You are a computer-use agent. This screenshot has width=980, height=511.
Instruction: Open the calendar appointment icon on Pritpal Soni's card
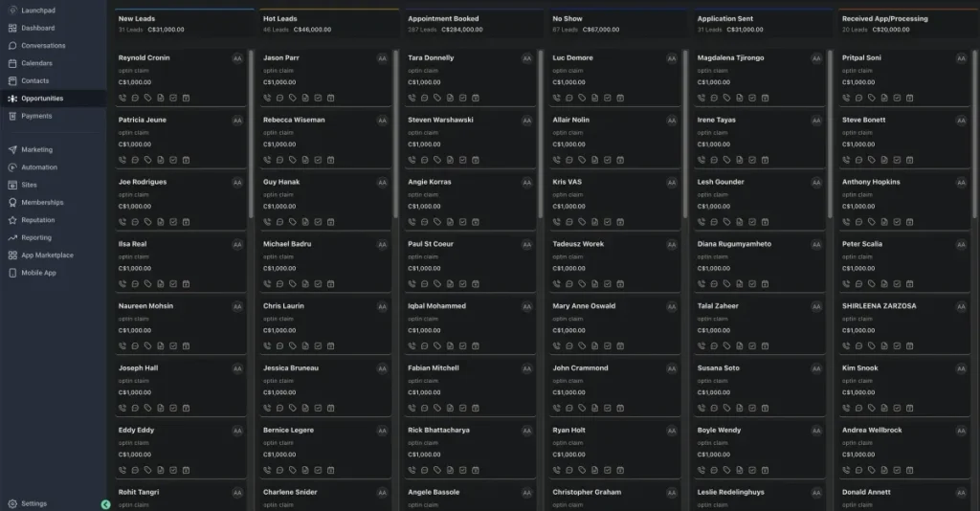click(908, 98)
